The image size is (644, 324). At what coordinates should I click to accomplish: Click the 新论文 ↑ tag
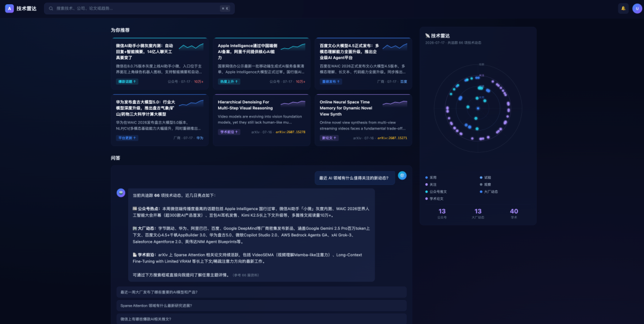pyautogui.click(x=329, y=138)
